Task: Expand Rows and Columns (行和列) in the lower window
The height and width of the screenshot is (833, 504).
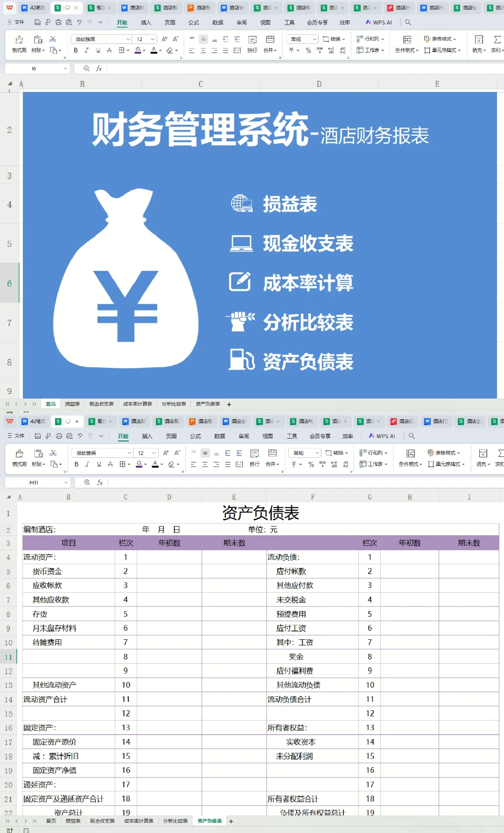Action: click(374, 453)
